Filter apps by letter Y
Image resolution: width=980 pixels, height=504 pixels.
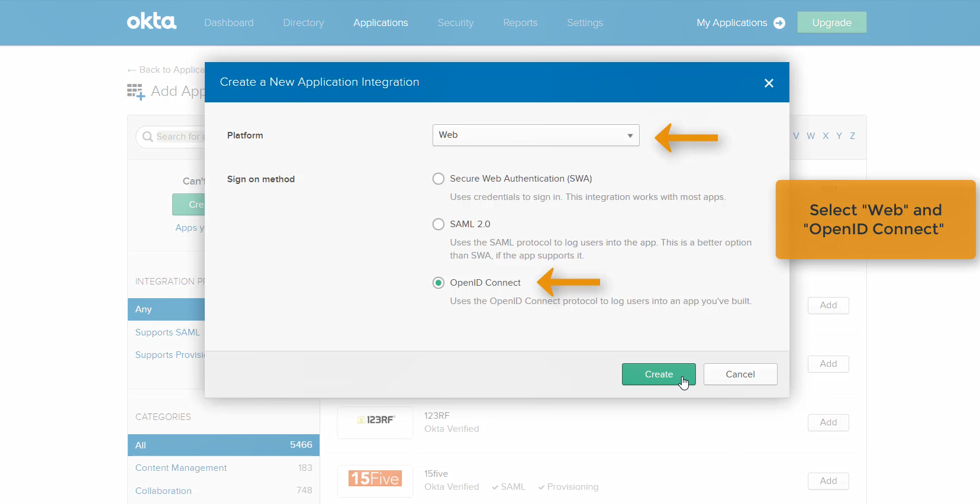(x=839, y=136)
